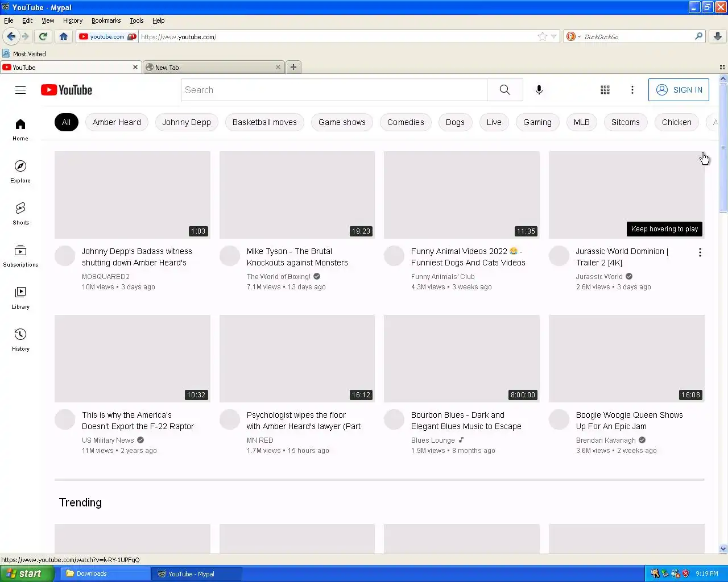Click the youtube.com site identity badge
Viewport: 728px width, 582px height.
click(x=107, y=36)
